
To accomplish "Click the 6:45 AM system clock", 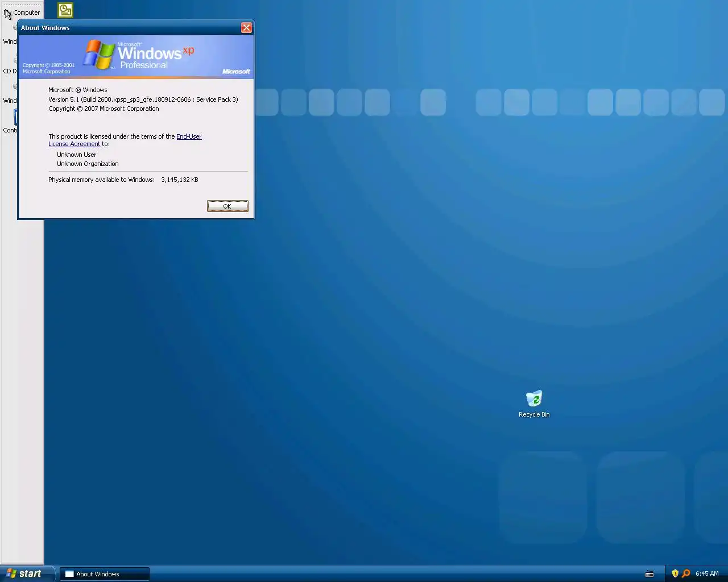I will point(707,573).
